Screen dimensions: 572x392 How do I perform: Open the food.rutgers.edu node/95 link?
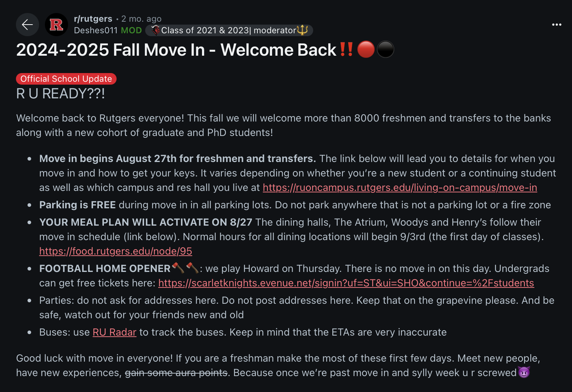pos(115,251)
